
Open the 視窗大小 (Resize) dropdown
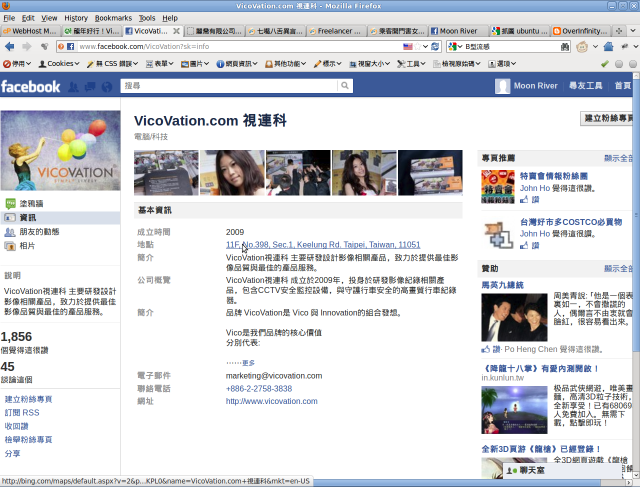click(369, 64)
